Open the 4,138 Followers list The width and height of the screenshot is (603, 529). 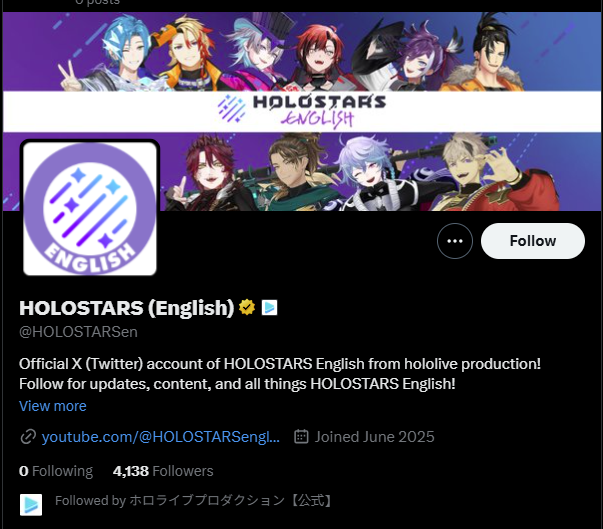coord(163,471)
